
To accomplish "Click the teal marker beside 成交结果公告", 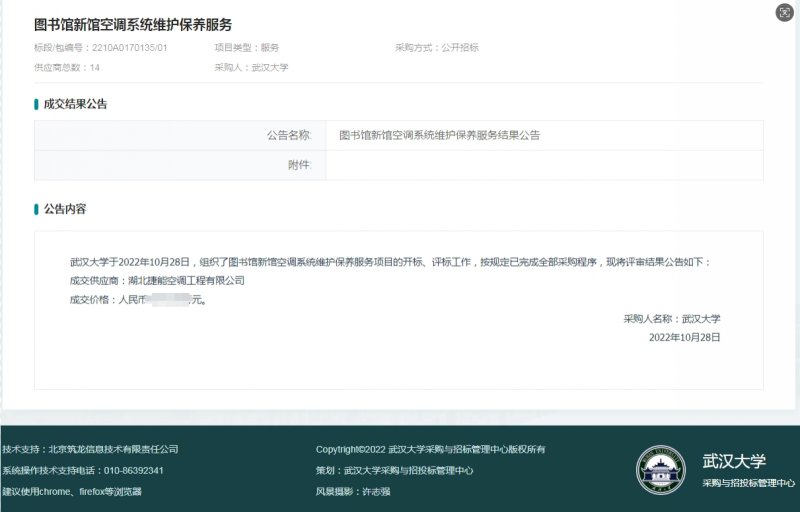I will 36,104.
